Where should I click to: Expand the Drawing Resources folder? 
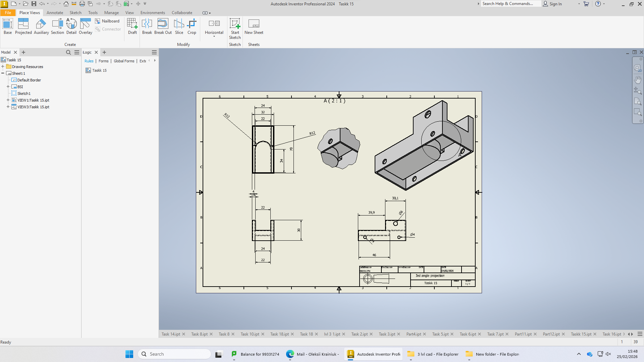click(x=3, y=67)
